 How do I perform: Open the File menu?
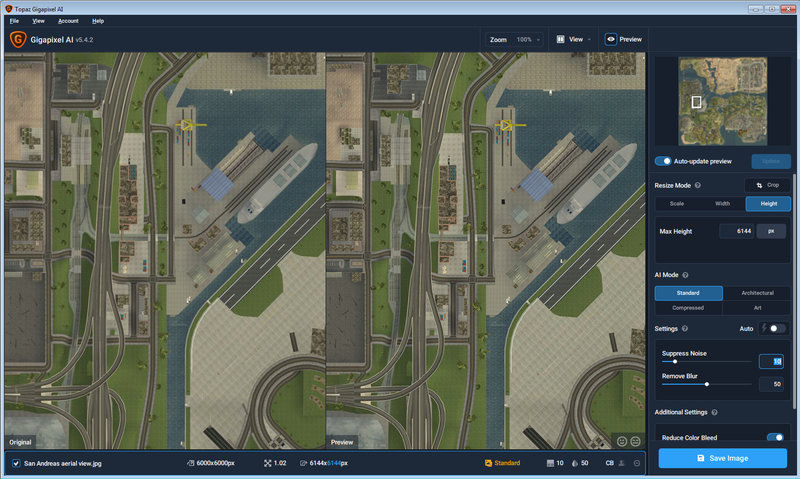[x=14, y=21]
